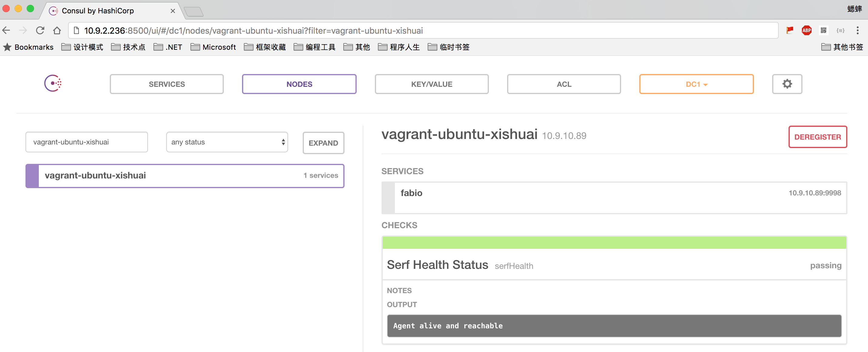Click the SERVICES section heading

coord(402,171)
